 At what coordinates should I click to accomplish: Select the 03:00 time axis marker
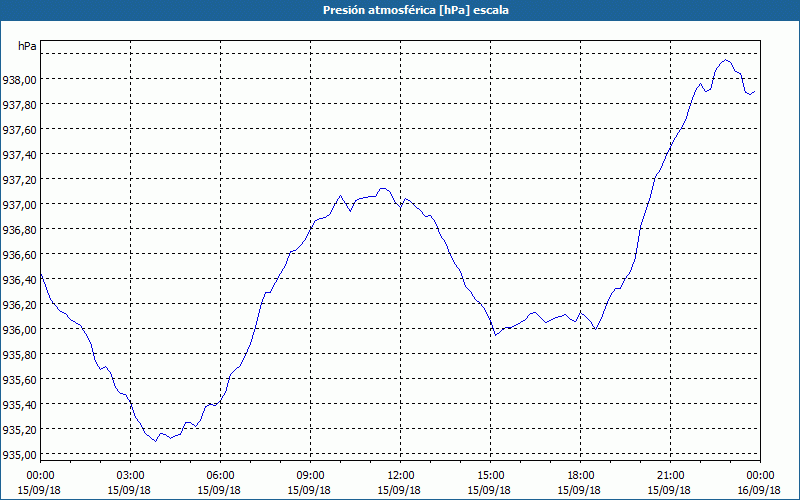[130, 476]
